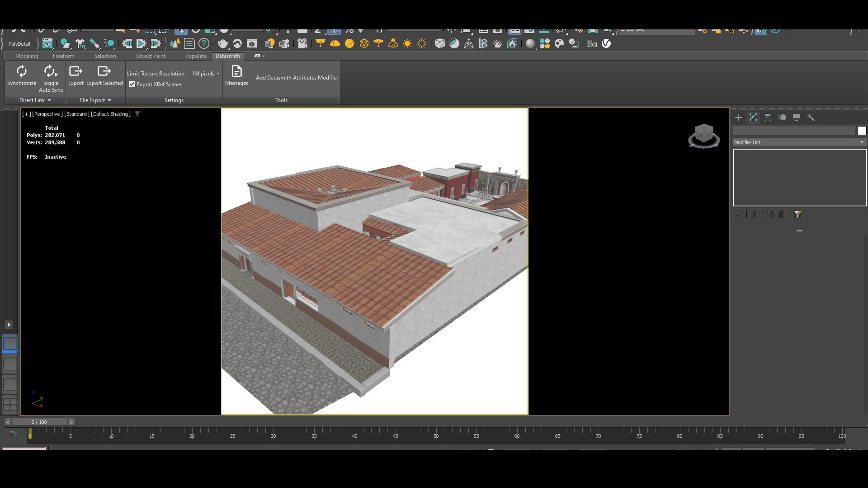Viewport: 868px width, 488px height.
Task: Open the Motion command panel tab
Action: coord(782,117)
